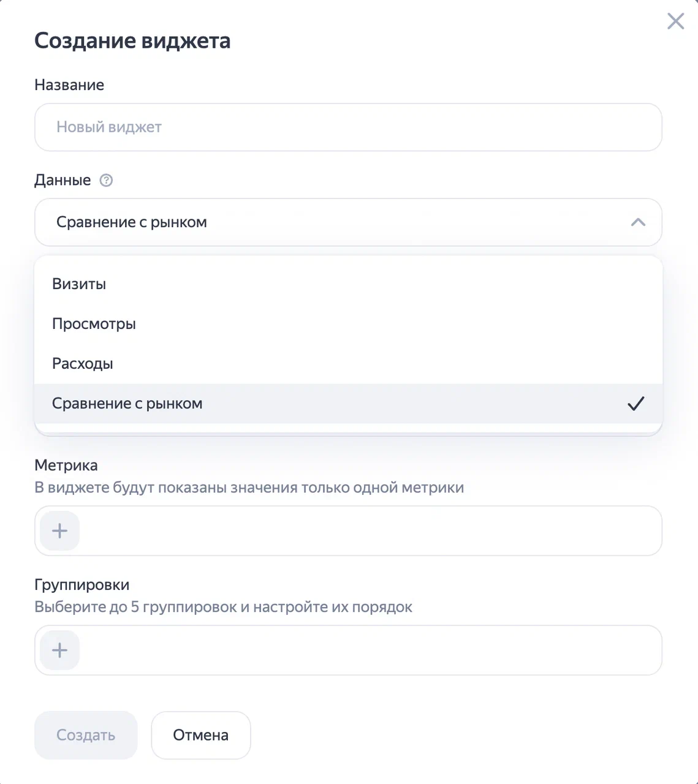Focus the Название input field
This screenshot has height=784, width=698.
348,127
